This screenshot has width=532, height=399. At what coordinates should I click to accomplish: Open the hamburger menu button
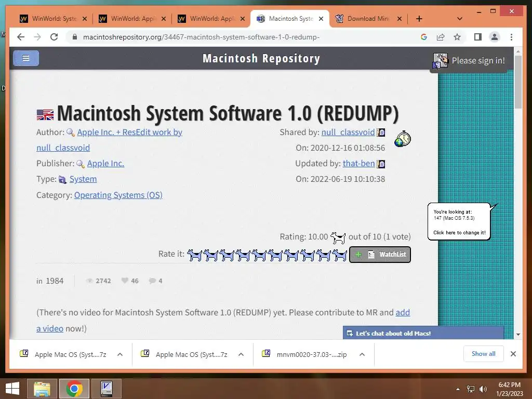pos(26,58)
